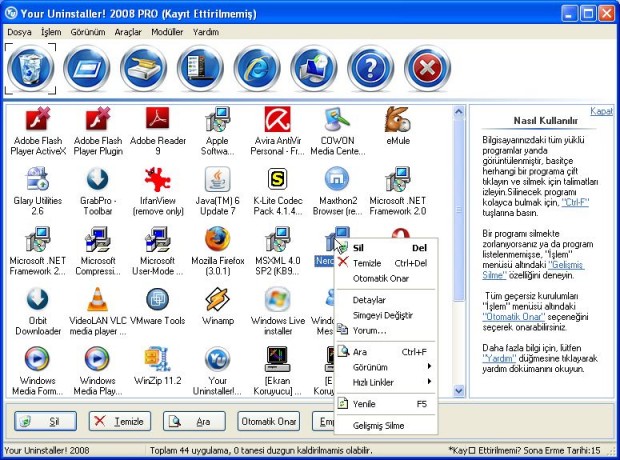Choose Otomatik Onar in context menu

click(x=386, y=278)
